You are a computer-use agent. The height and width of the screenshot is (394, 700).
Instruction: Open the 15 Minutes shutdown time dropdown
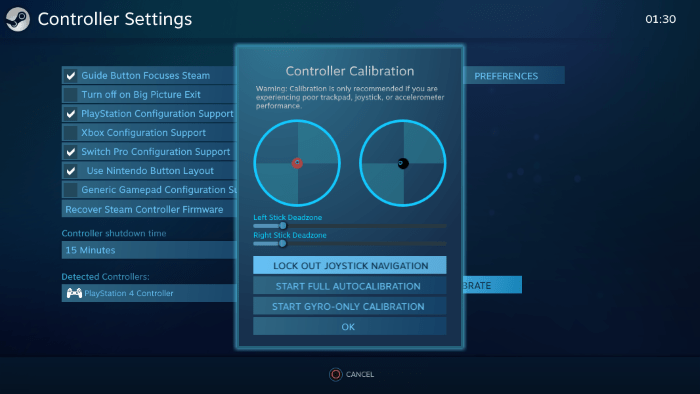[149, 250]
